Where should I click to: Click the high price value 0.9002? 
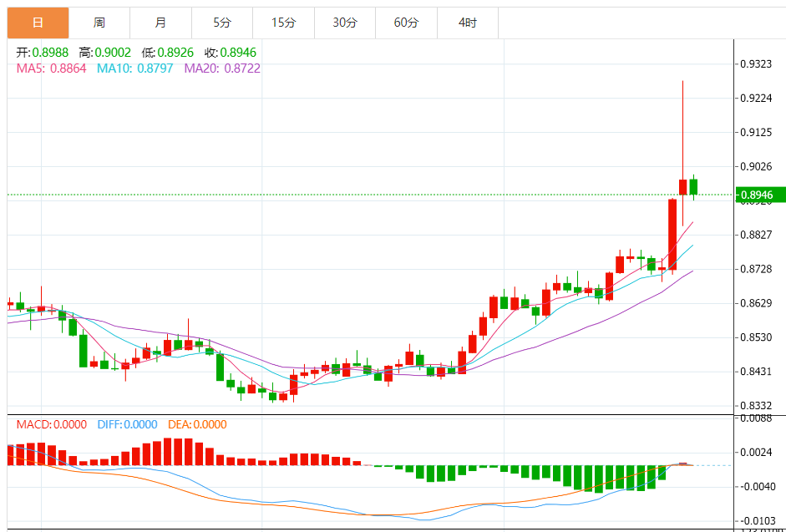(x=113, y=53)
